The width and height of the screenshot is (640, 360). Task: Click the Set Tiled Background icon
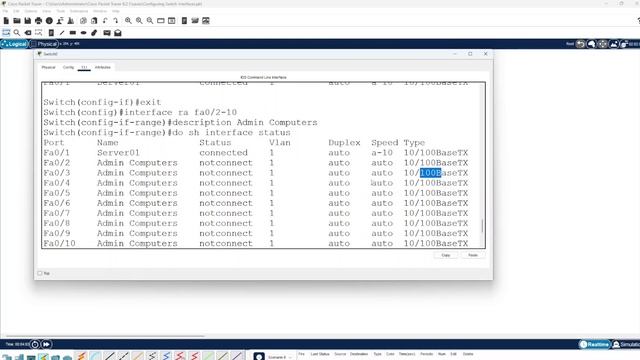click(x=613, y=44)
